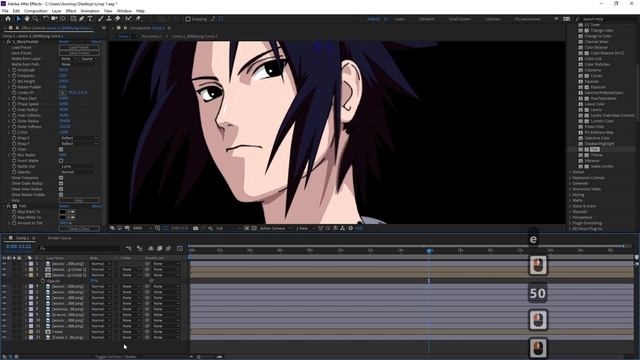
Task: Switch to the Render Queue tab
Action: point(60,238)
